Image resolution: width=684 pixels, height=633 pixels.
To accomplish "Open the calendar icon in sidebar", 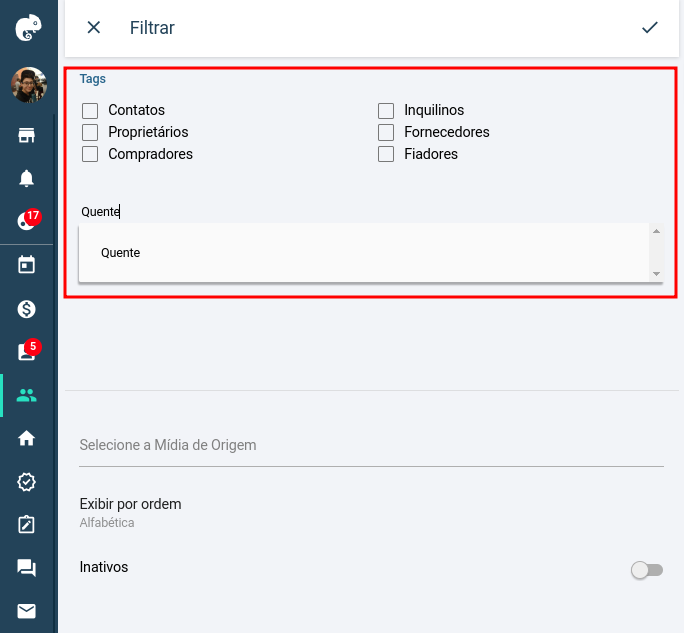I will (27, 264).
